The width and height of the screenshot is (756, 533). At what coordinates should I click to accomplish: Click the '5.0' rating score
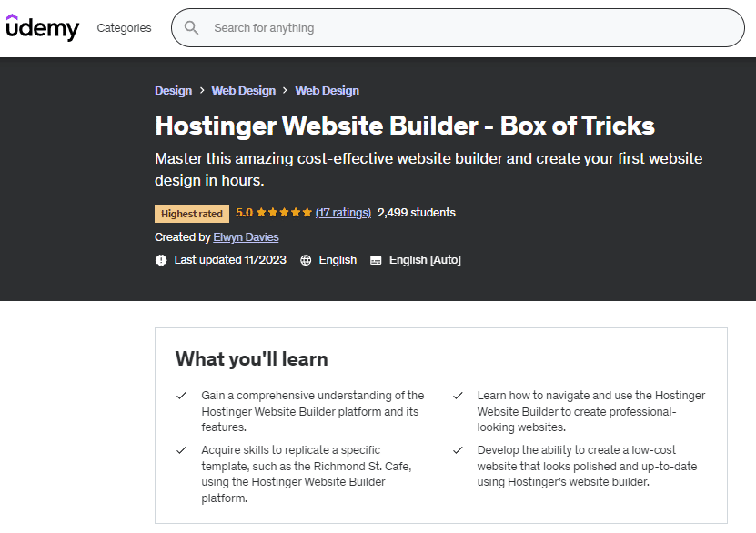click(244, 213)
